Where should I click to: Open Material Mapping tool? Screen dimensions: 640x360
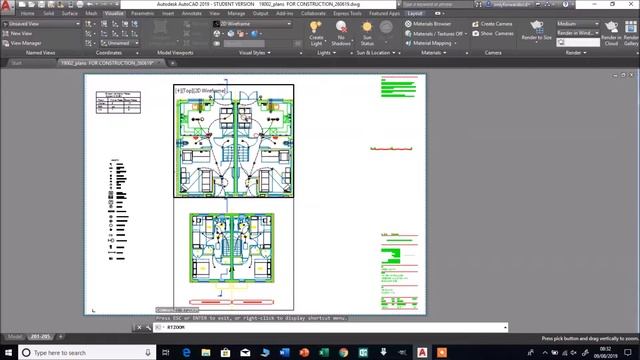[x=430, y=43]
